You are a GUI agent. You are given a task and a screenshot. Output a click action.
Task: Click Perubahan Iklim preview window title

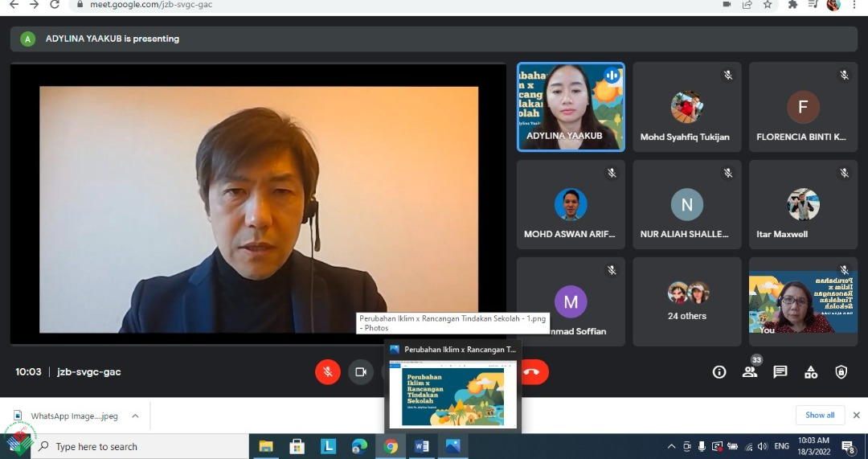460,350
